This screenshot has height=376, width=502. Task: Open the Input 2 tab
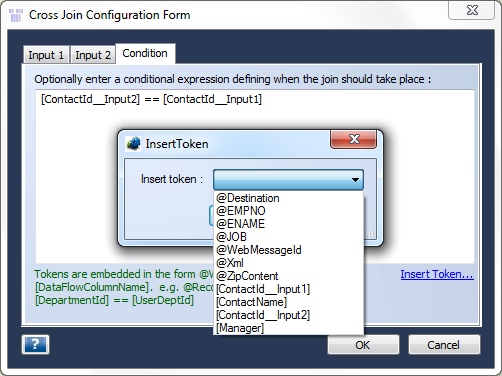tap(93, 55)
